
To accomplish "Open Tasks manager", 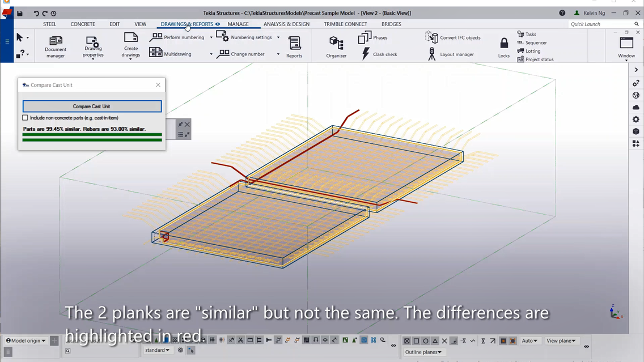I will coord(527,34).
